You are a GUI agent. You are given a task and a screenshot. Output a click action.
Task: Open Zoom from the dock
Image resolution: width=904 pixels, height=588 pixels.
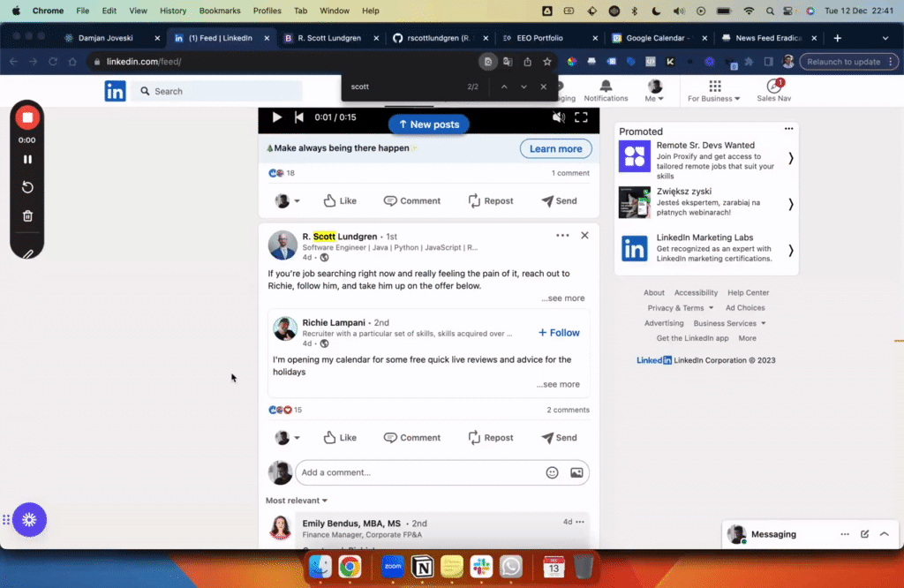pos(393,567)
